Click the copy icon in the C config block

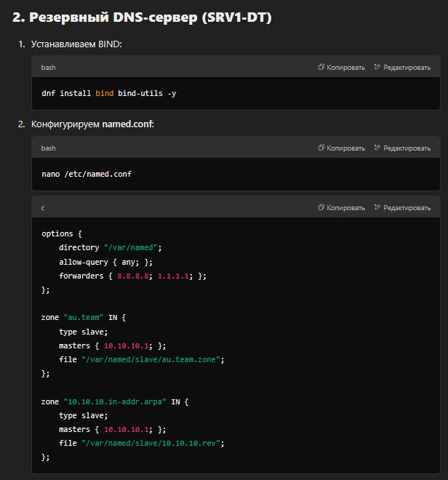pyautogui.click(x=321, y=207)
